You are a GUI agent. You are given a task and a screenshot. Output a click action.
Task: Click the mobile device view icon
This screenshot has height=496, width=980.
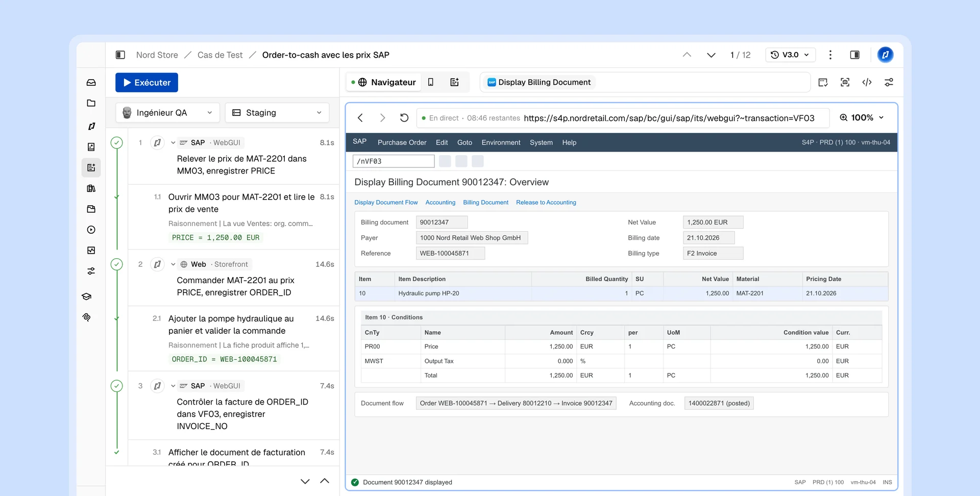pyautogui.click(x=431, y=82)
